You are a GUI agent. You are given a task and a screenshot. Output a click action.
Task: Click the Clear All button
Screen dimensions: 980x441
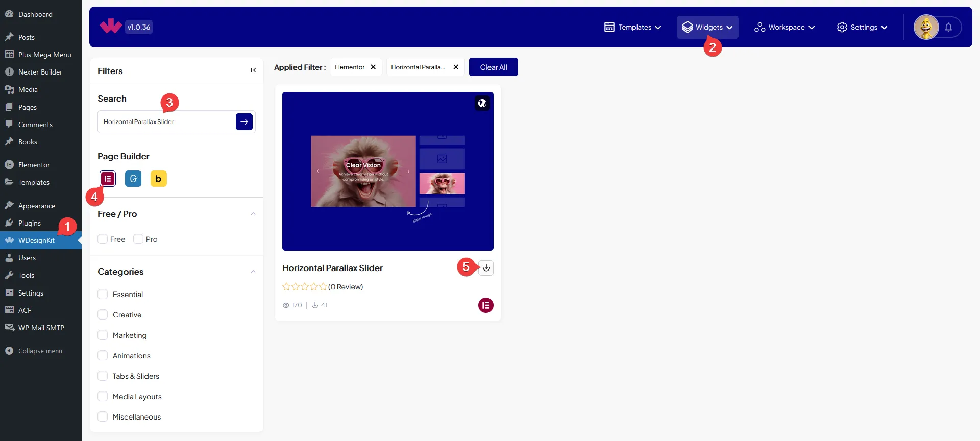tap(493, 67)
